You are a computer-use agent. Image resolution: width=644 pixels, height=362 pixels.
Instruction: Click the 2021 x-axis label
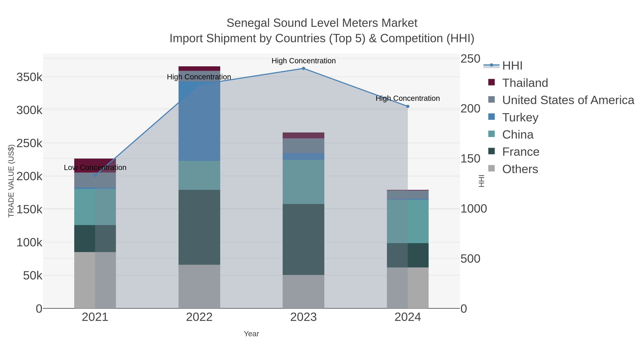95,317
